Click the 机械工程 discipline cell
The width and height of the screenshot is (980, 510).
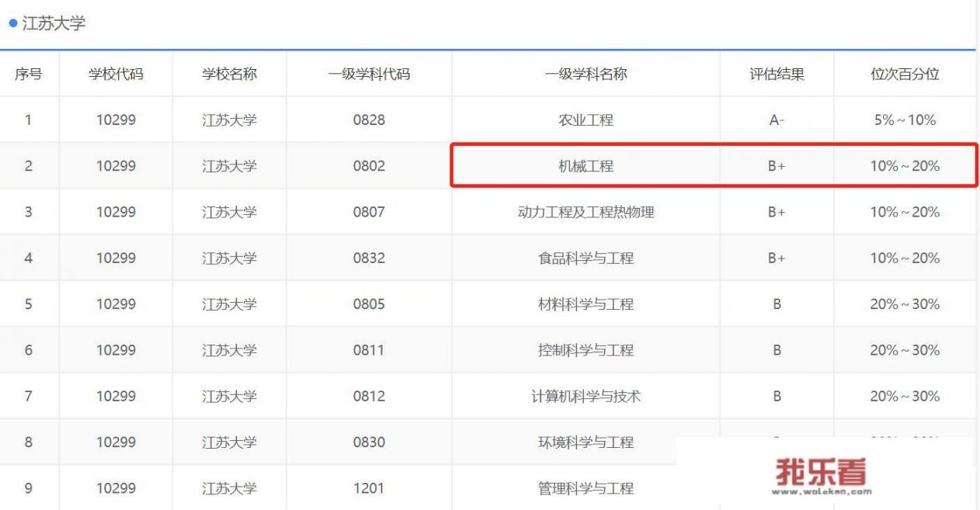tap(586, 166)
